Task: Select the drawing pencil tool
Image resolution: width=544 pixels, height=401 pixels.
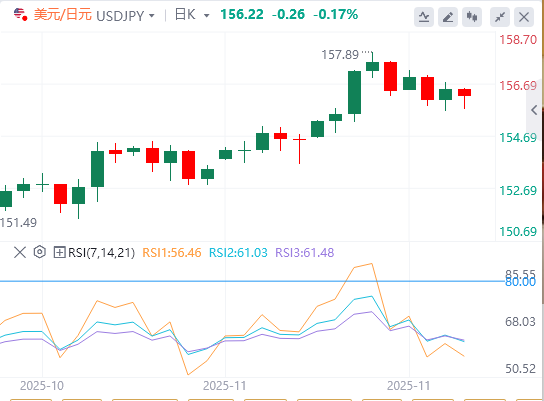Action: coord(448,17)
